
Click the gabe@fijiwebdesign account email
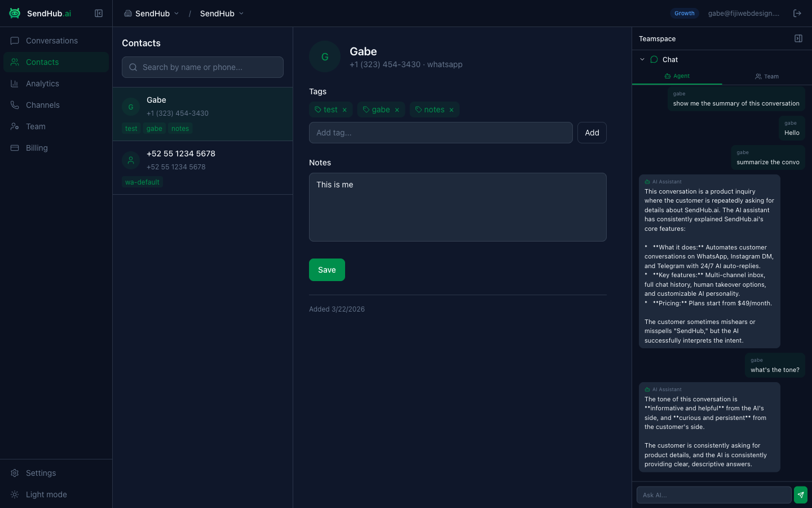coord(743,13)
